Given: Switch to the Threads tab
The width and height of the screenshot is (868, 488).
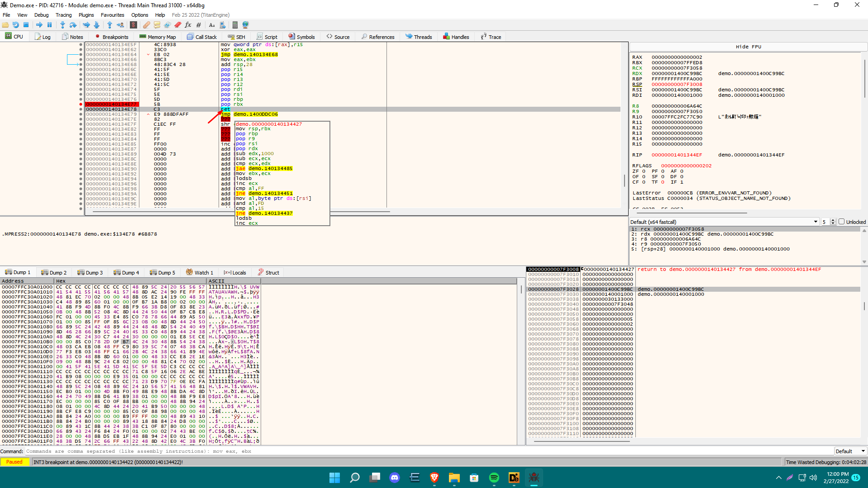Looking at the screenshot, I should point(419,37).
